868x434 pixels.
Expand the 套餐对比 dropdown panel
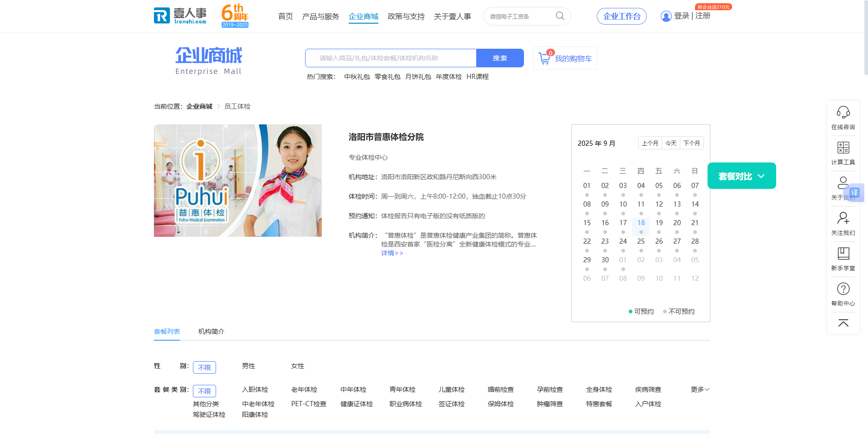pos(741,176)
